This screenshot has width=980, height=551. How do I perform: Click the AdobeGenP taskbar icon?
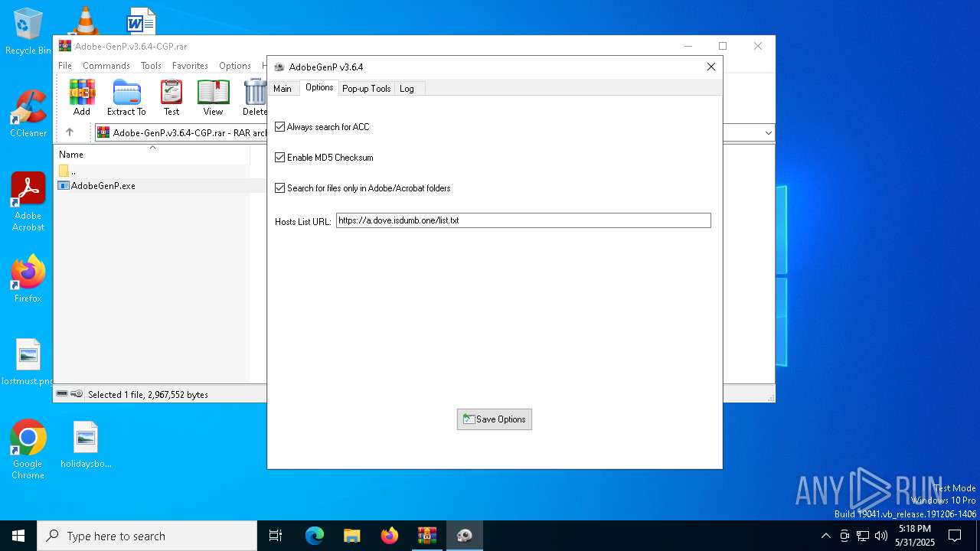(x=465, y=536)
